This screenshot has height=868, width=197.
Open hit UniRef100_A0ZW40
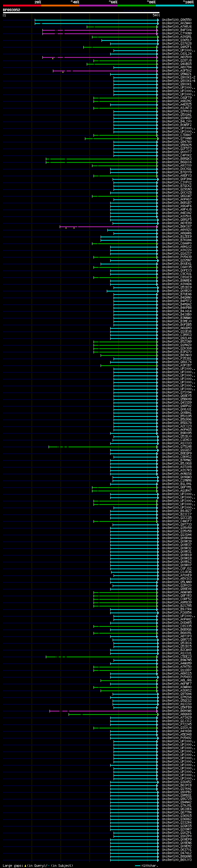176,23
